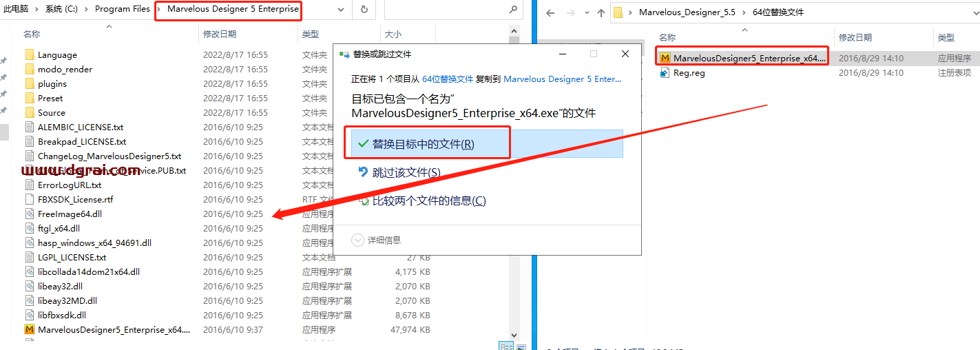Navigate to 系统 (C:) in the breadcrumb

pyautogui.click(x=62, y=10)
